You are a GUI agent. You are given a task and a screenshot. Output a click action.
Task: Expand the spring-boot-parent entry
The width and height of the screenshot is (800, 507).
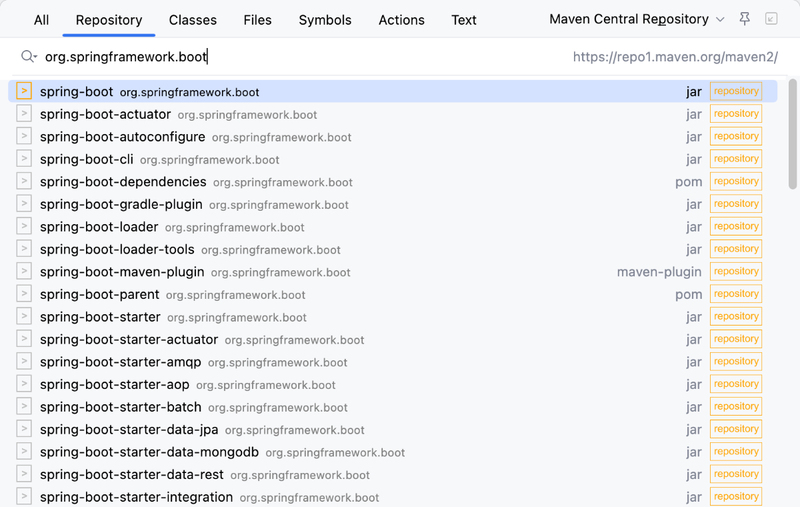(x=24, y=293)
